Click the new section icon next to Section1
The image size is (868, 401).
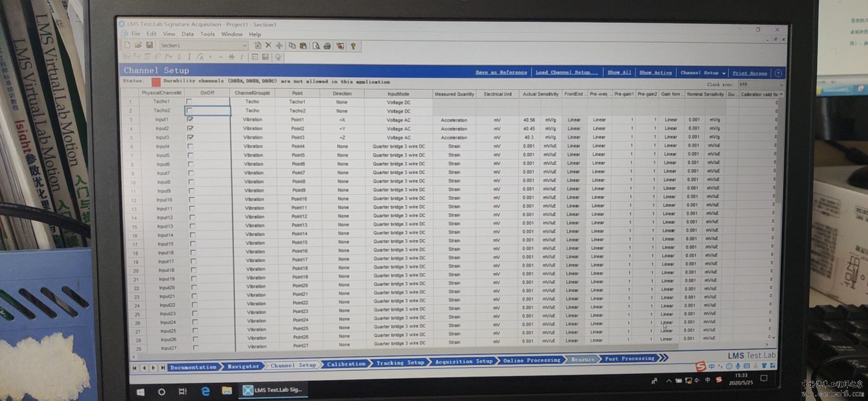[x=258, y=46]
